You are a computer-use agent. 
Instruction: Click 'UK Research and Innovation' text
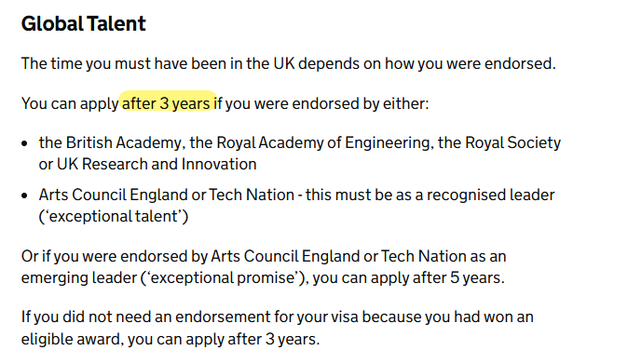[157, 165]
